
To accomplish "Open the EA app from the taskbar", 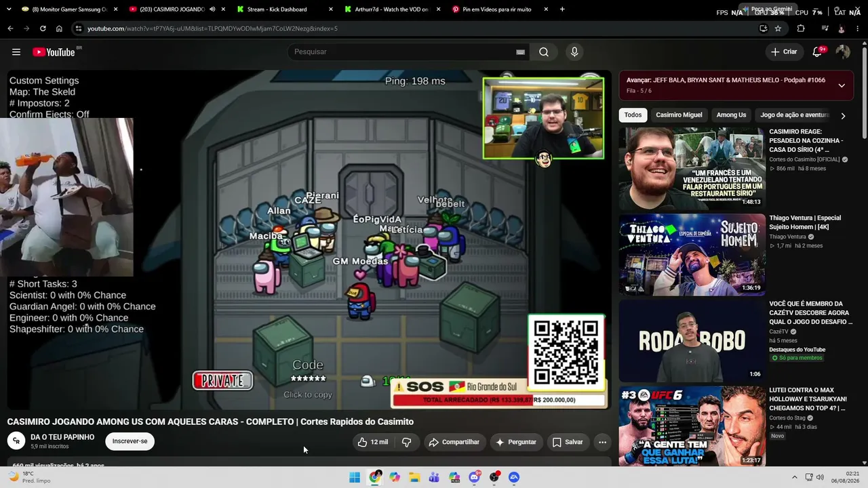I will (514, 477).
